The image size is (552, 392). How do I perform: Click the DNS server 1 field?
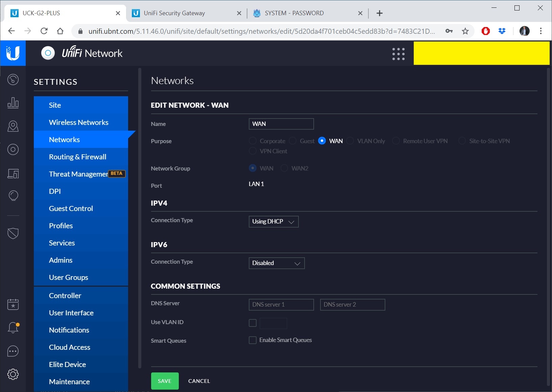point(281,305)
